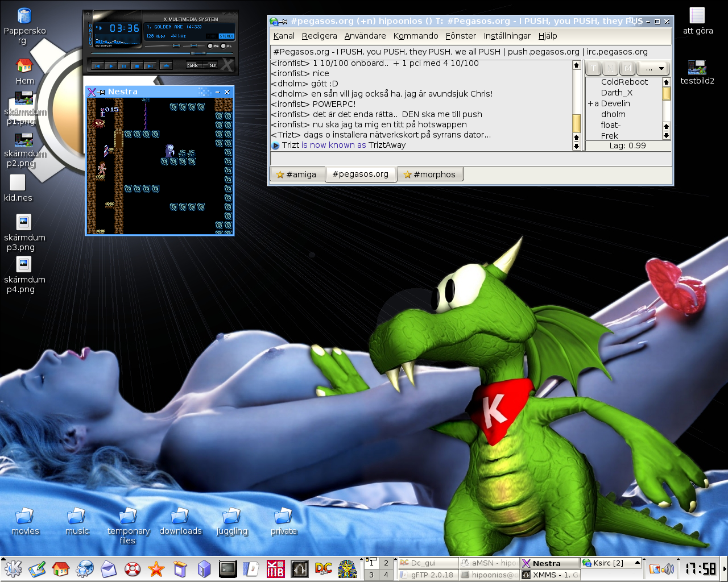Open the private desktop folder

tap(284, 521)
